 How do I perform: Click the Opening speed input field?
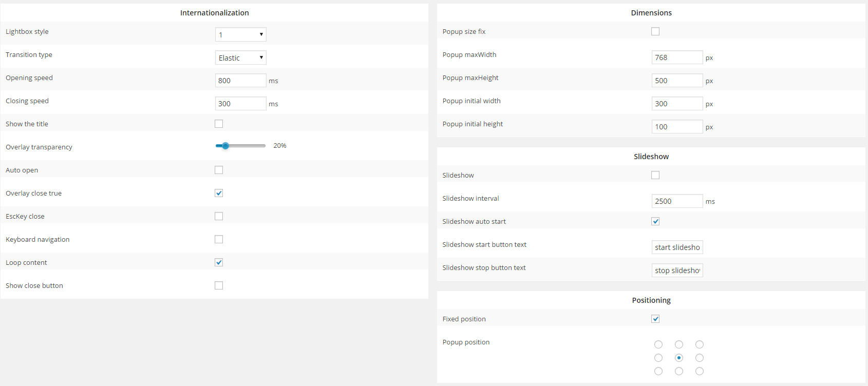pyautogui.click(x=240, y=81)
